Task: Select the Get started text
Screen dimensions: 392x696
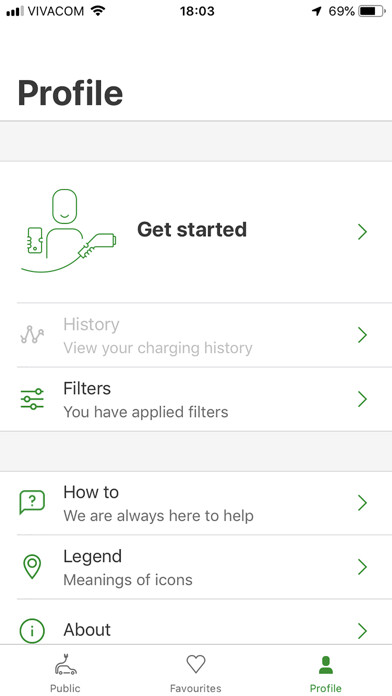Action: (x=192, y=230)
